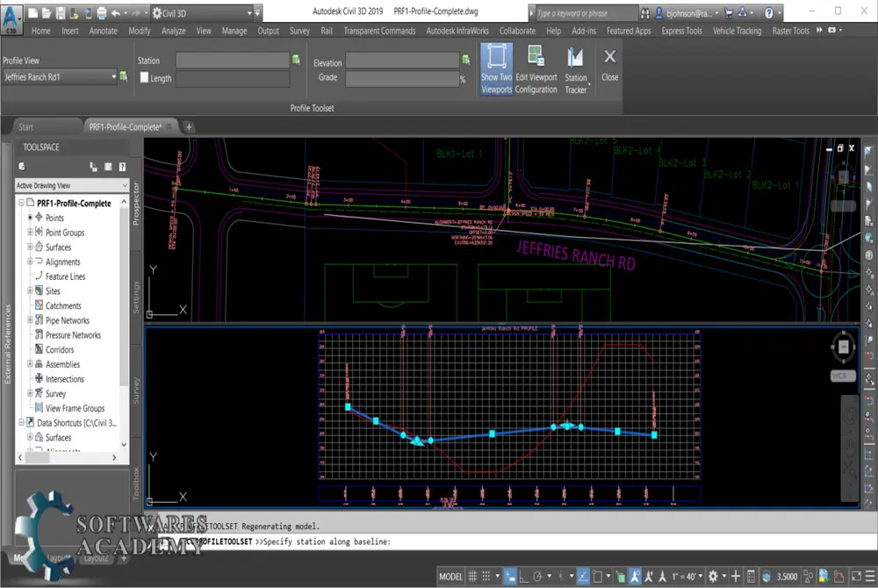Enable the Length checkbox
Screen dimensions: 878x588
(x=145, y=78)
